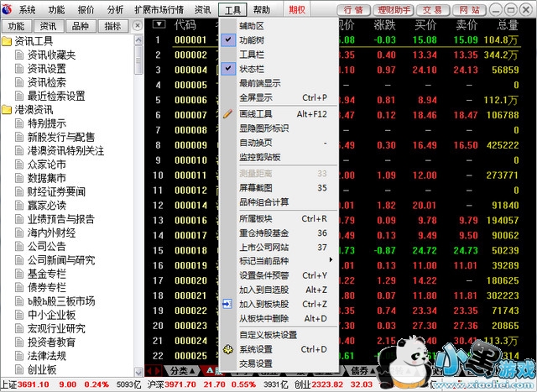537x392 pixels.
Task: Click the 理财助手 button
Action: [394, 10]
